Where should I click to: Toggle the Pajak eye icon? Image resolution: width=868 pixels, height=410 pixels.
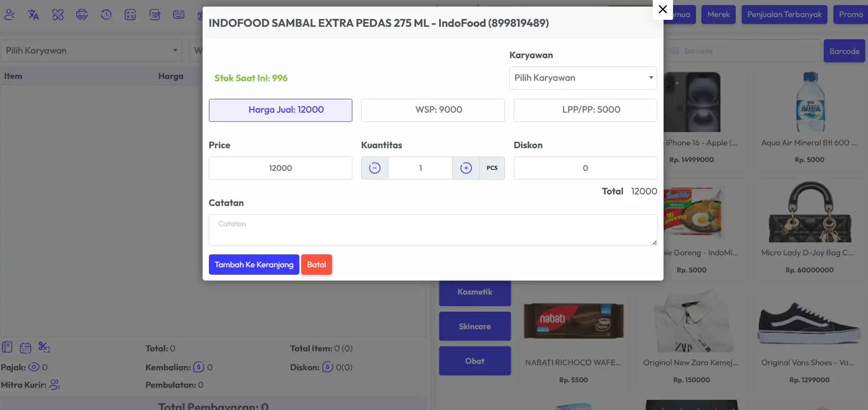pos(34,367)
